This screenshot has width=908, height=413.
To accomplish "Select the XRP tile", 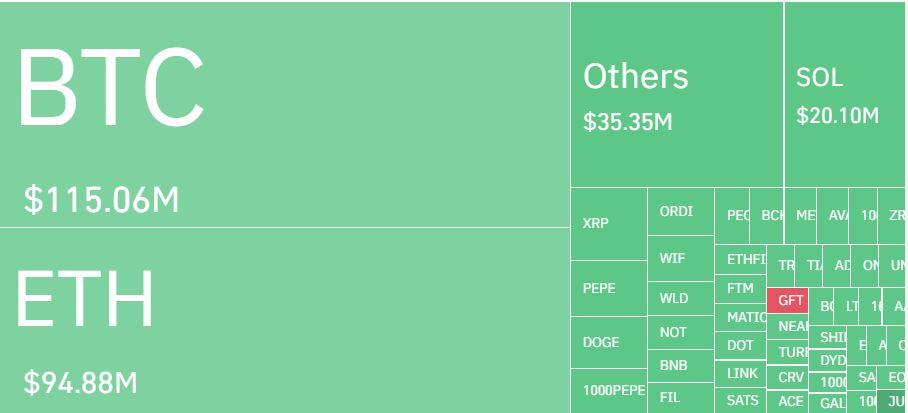I will coord(609,224).
